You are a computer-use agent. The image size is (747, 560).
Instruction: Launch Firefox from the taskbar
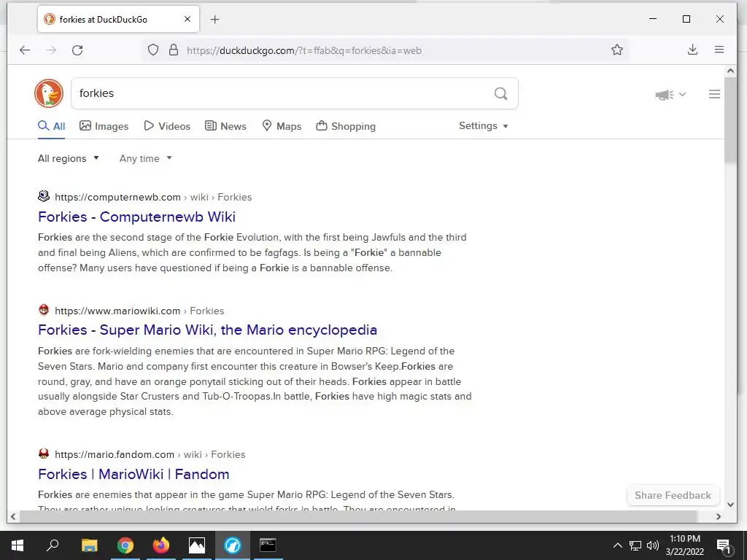pos(161,545)
